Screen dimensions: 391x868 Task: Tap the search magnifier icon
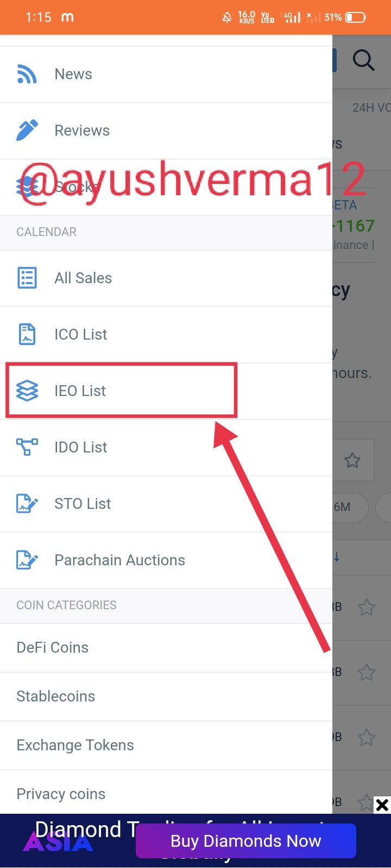(x=363, y=60)
